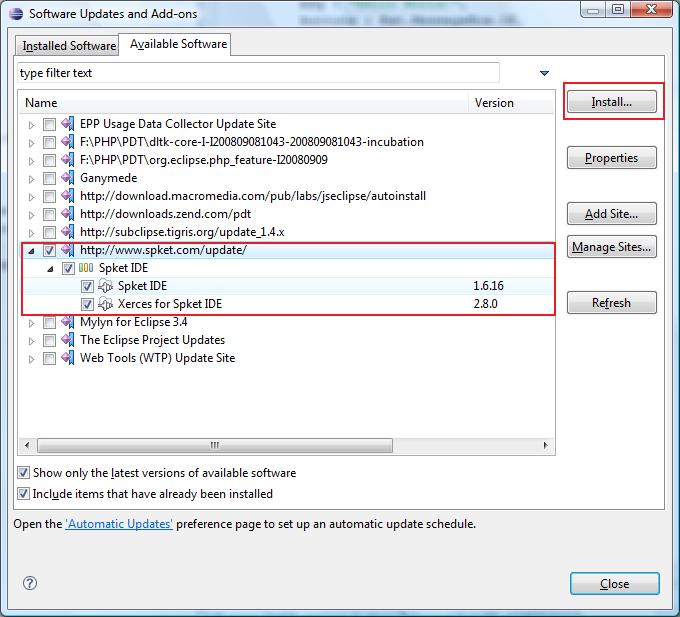Click the horizontal scrollbar right arrow

pos(545,445)
